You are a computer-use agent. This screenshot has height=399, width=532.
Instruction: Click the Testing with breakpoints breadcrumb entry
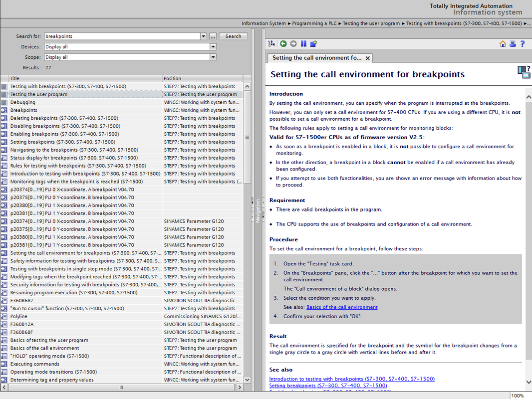[x=464, y=23]
